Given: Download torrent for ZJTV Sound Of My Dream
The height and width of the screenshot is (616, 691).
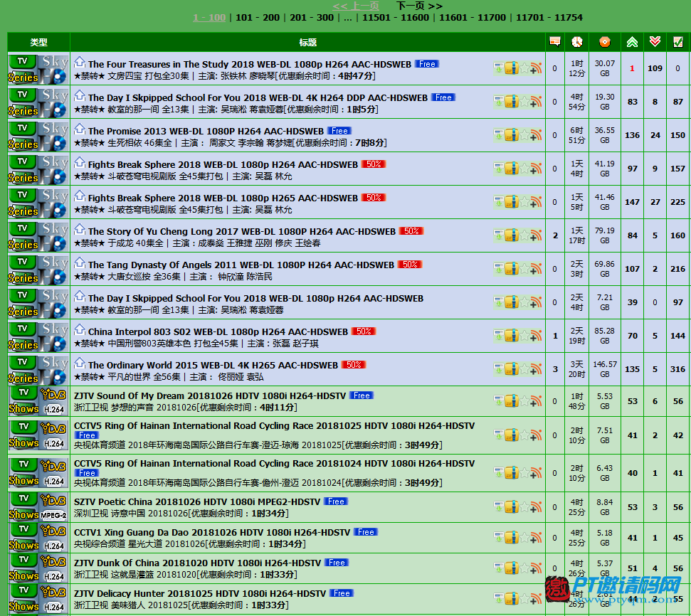Looking at the screenshot, I should 498,401.
